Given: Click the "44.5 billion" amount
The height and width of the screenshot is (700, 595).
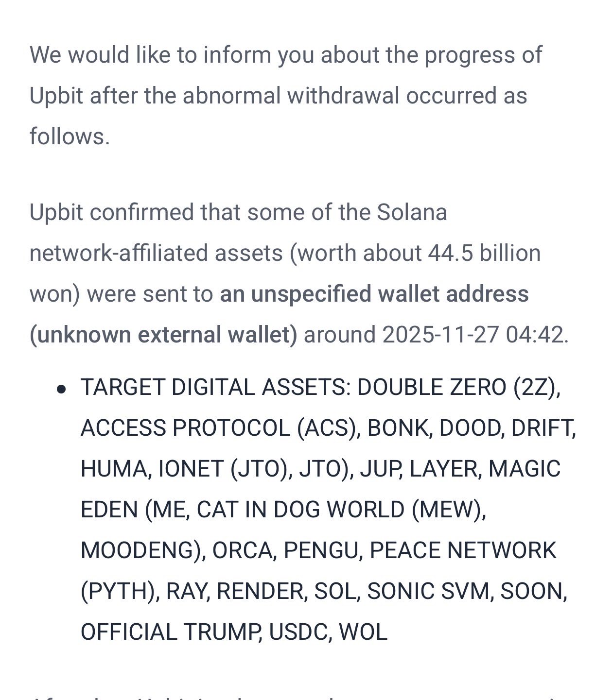Looking at the screenshot, I should (484, 254).
